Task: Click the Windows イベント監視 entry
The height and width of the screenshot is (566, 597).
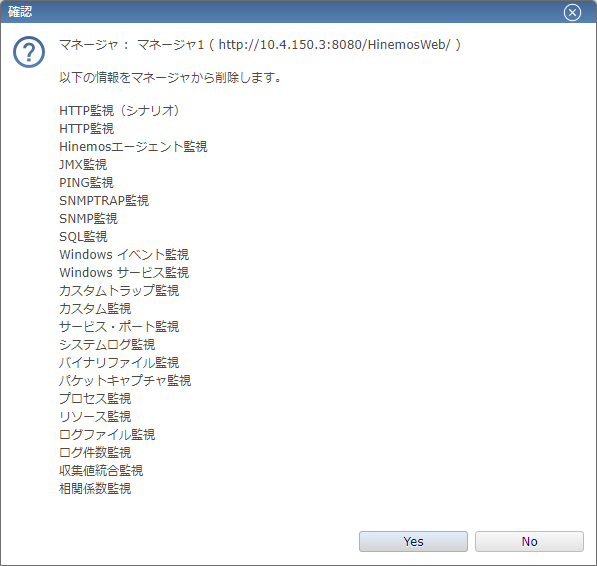Action: point(124,255)
